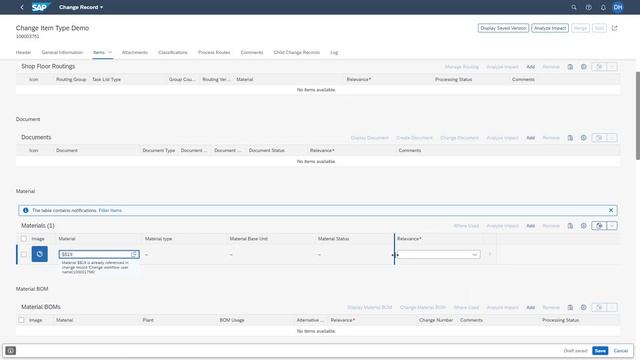Go back using the header back arrow
The image size is (640, 360).
22,7
